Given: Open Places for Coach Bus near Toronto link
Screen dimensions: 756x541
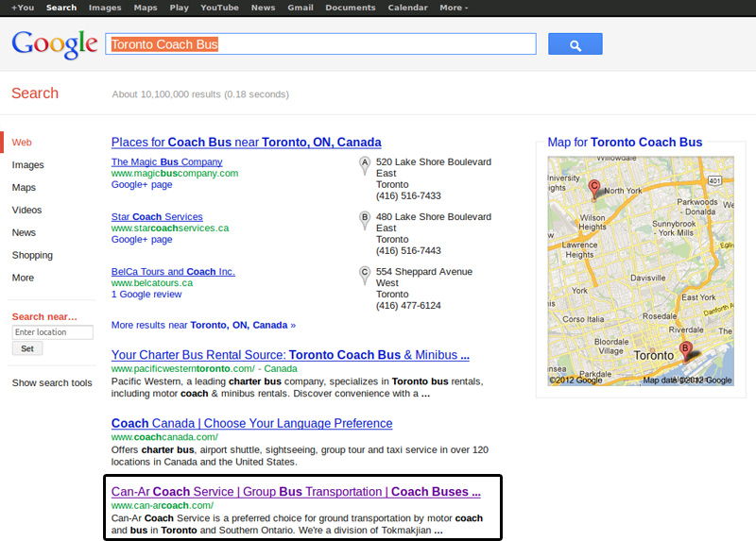Looking at the screenshot, I should pyautogui.click(x=246, y=143).
